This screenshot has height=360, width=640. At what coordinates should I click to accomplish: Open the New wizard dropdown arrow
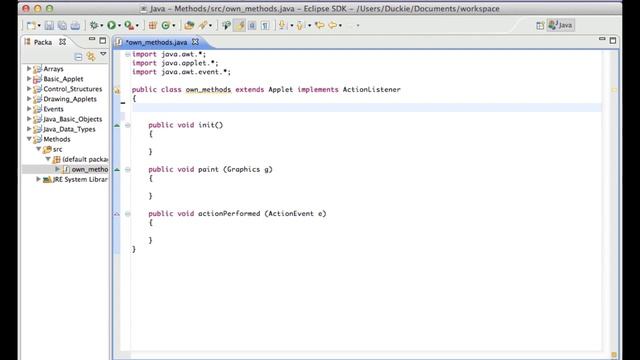coord(39,26)
